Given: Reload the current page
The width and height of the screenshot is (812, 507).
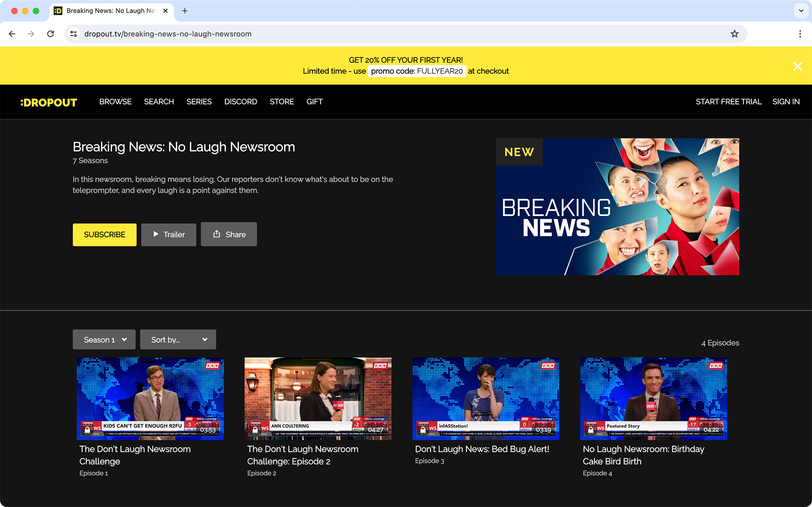Looking at the screenshot, I should (x=50, y=34).
